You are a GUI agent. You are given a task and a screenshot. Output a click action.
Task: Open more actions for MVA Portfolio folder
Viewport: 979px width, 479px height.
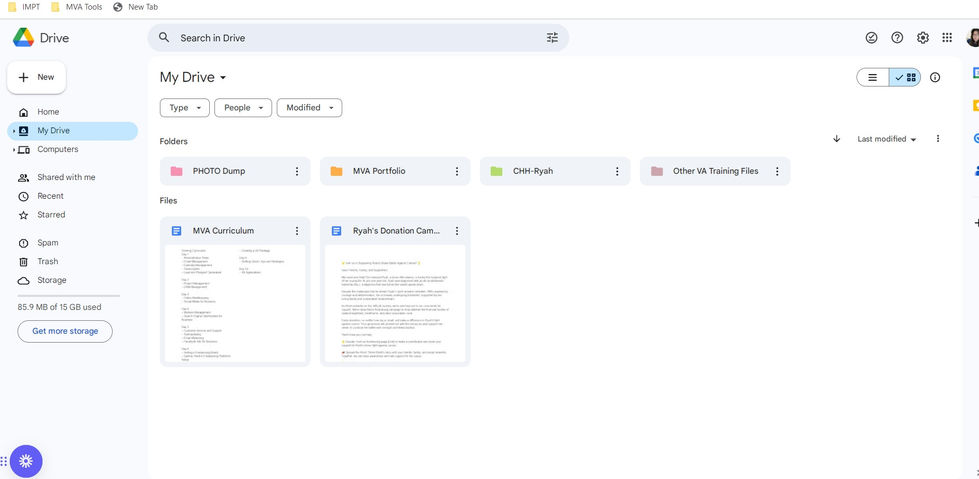(457, 171)
